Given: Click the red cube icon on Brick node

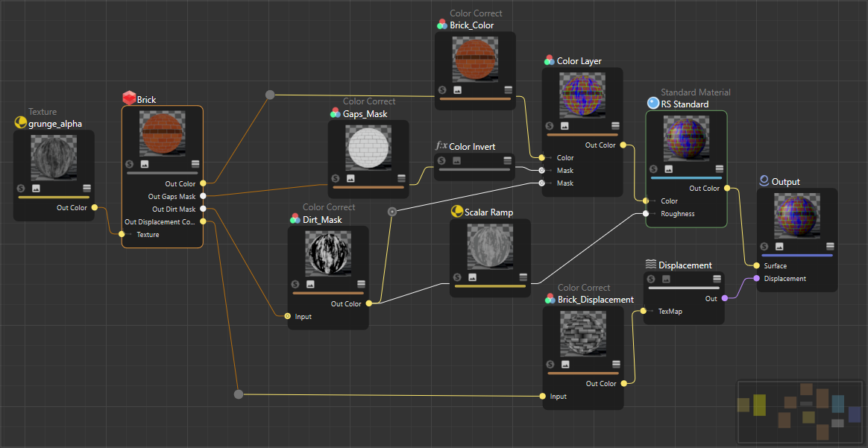Looking at the screenshot, I should pyautogui.click(x=129, y=99).
